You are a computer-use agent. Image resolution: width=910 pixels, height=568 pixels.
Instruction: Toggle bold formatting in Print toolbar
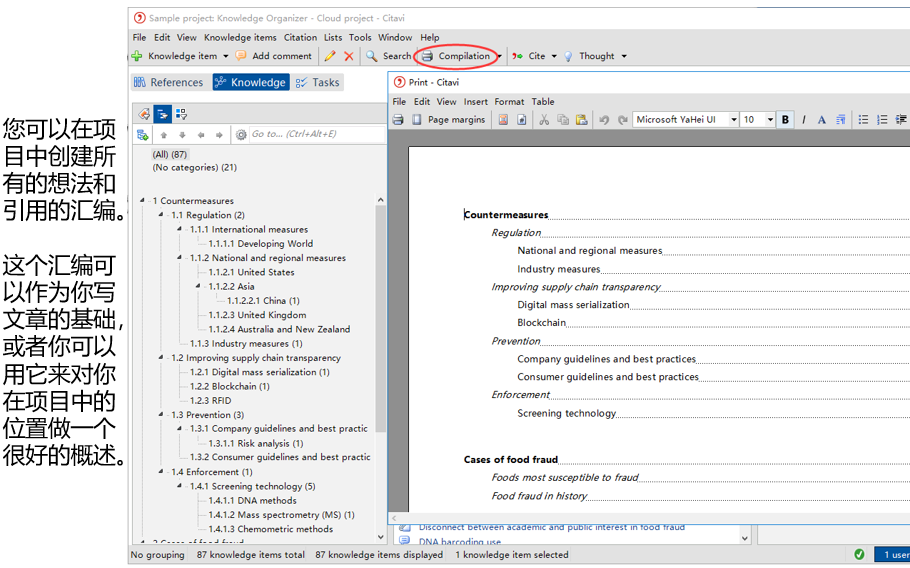tap(785, 120)
